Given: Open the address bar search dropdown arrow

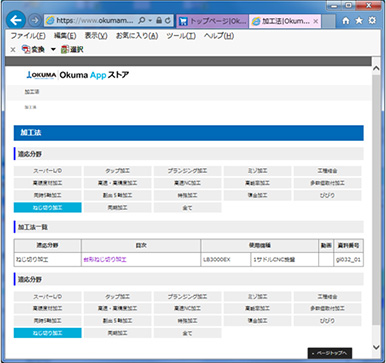Looking at the screenshot, I should point(150,21).
